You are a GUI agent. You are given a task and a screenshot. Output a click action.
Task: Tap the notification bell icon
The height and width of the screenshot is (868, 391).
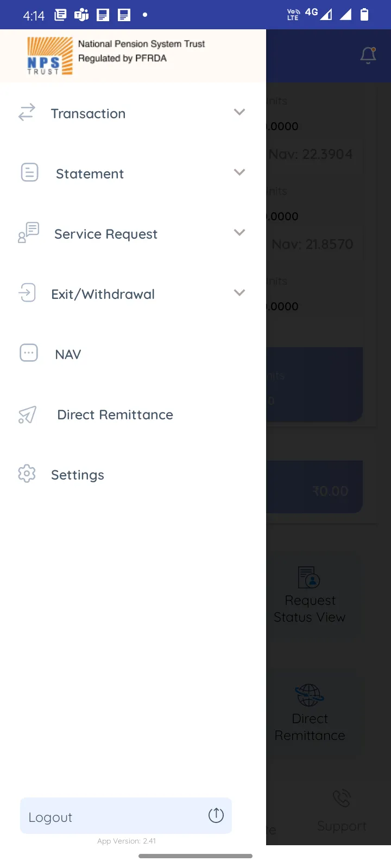point(368,55)
